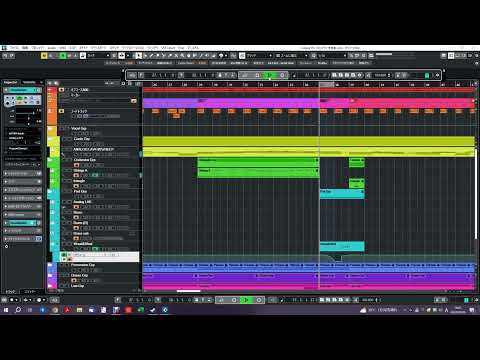
Task: Expand the first collapsed Inspector section
Action: (x=23, y=174)
